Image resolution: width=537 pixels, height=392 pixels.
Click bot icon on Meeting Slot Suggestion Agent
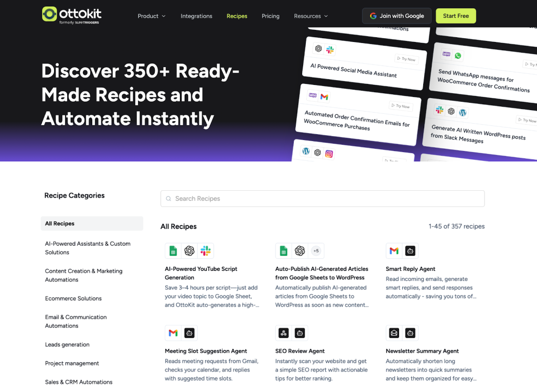click(x=189, y=333)
